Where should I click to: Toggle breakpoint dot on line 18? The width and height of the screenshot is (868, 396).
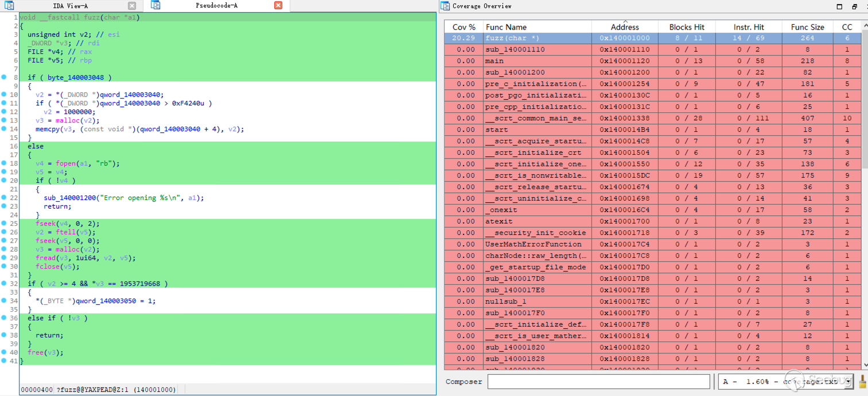point(4,163)
